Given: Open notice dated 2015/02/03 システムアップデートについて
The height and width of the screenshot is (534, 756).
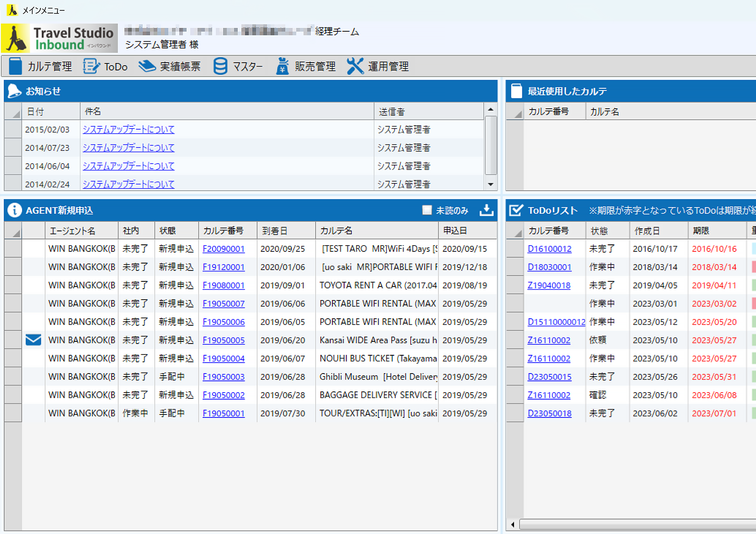Looking at the screenshot, I should (129, 129).
